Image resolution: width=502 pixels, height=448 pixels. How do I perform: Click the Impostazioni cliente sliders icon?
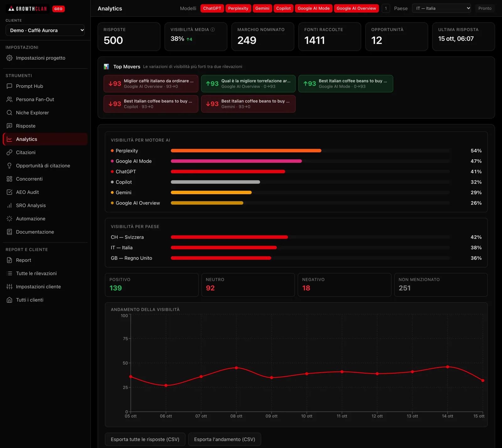[x=9, y=287]
